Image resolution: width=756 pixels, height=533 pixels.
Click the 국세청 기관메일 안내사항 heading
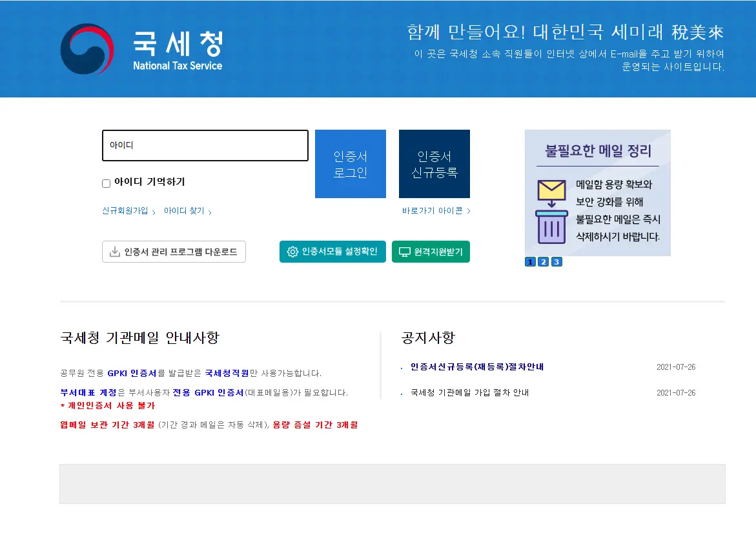tap(140, 338)
